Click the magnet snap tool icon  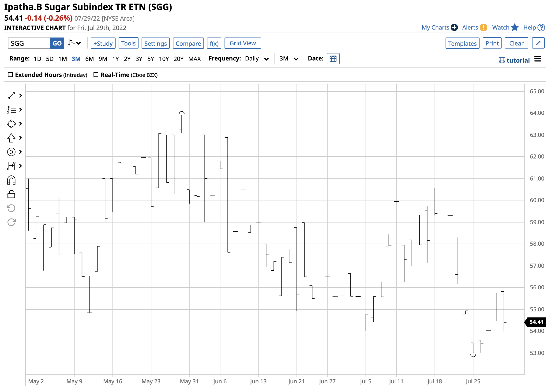tap(11, 180)
